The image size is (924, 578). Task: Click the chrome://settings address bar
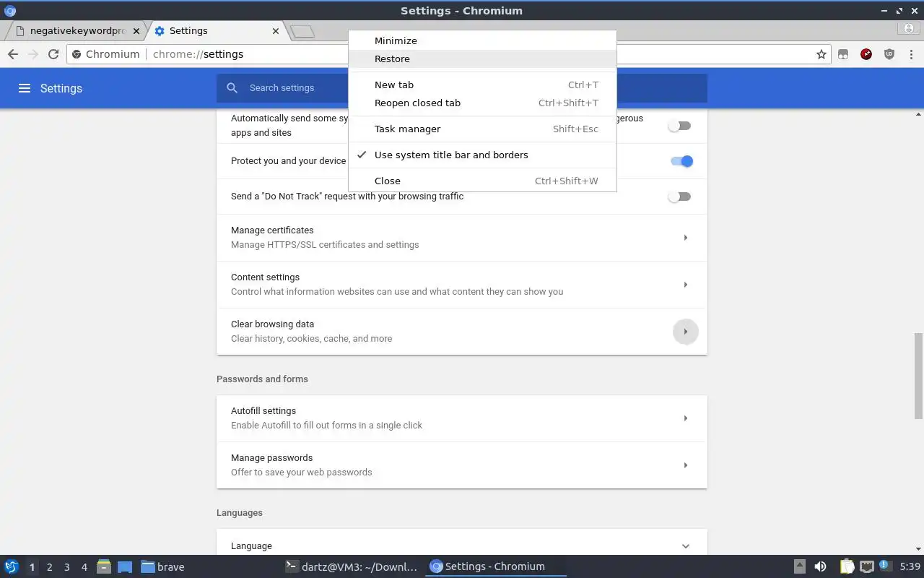(448, 54)
